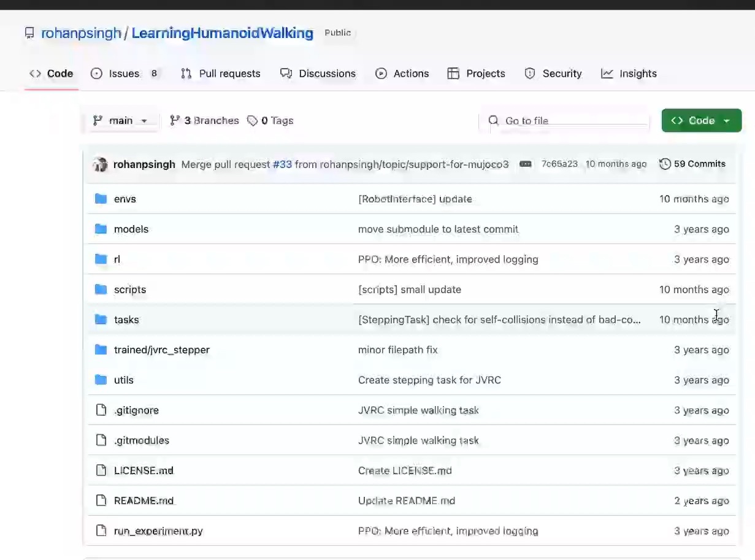Open the 0 Tags link

[270, 121]
